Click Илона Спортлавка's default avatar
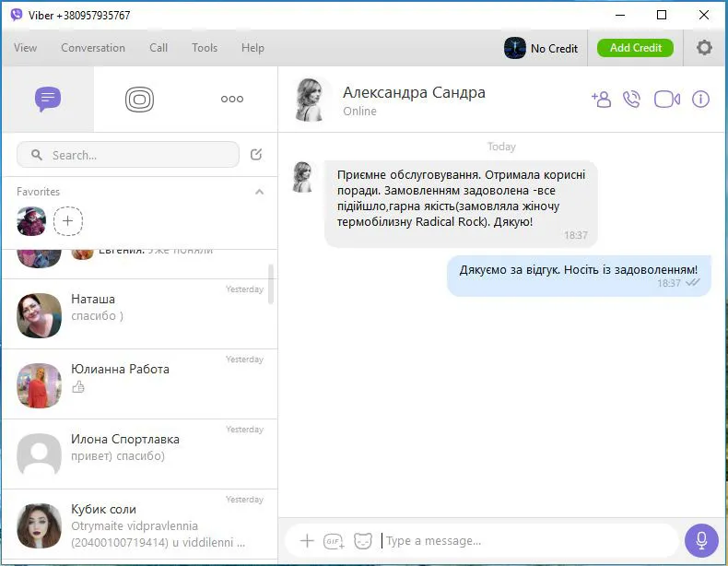This screenshot has height=566, width=728. 39,454
